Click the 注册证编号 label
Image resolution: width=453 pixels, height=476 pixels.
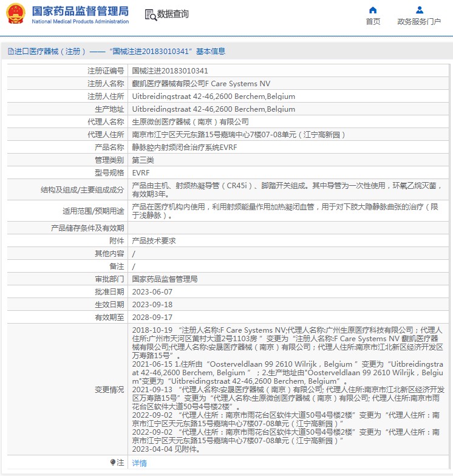(106, 70)
